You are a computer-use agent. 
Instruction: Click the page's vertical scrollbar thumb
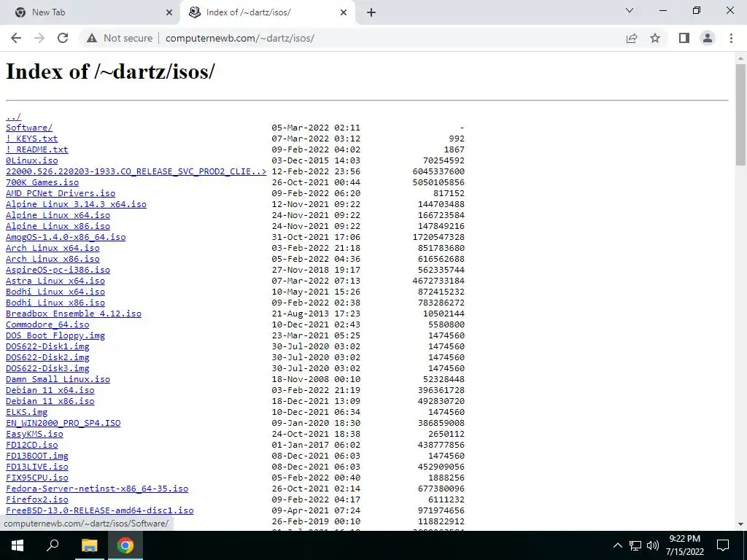740,114
